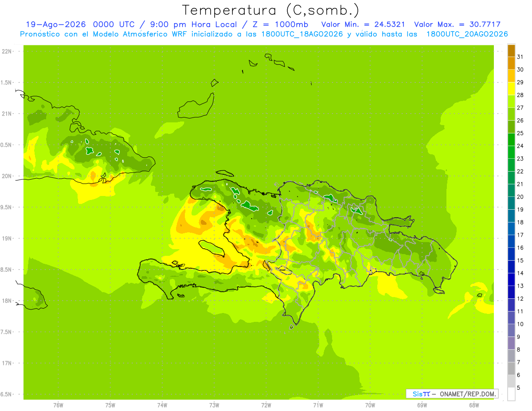The height and width of the screenshot is (411, 532).
Task: Select the date text '19-Ago-2026'
Action: [x=57, y=24]
